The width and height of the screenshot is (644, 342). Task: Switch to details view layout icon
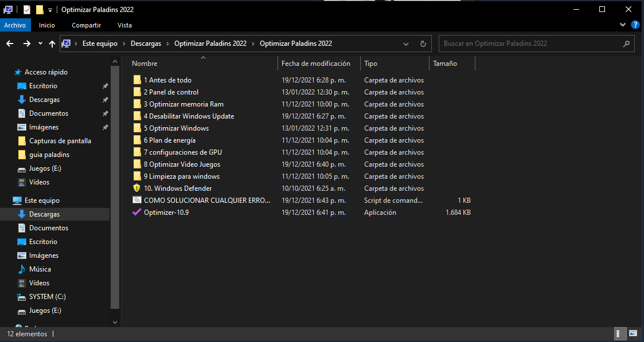[x=620, y=333]
